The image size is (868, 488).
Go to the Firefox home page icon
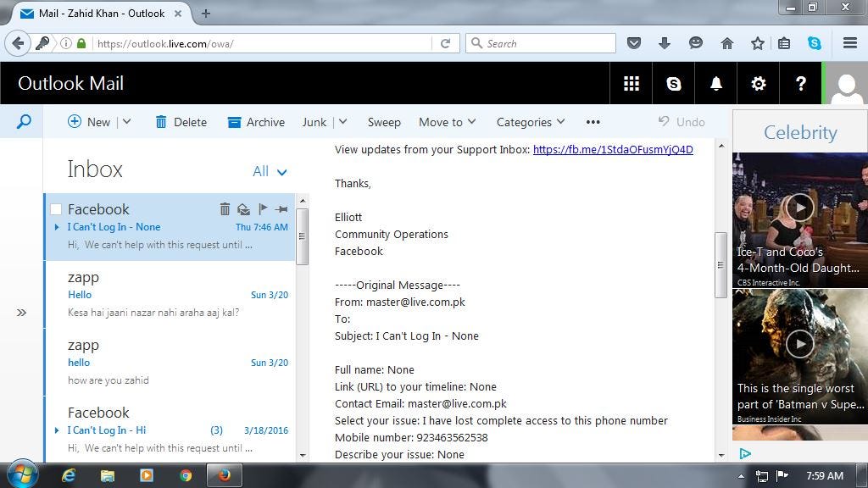[x=726, y=43]
